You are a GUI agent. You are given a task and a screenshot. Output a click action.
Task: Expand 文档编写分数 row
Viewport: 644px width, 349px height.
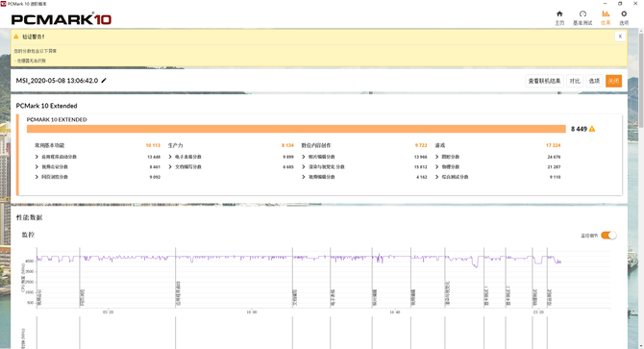click(170, 166)
